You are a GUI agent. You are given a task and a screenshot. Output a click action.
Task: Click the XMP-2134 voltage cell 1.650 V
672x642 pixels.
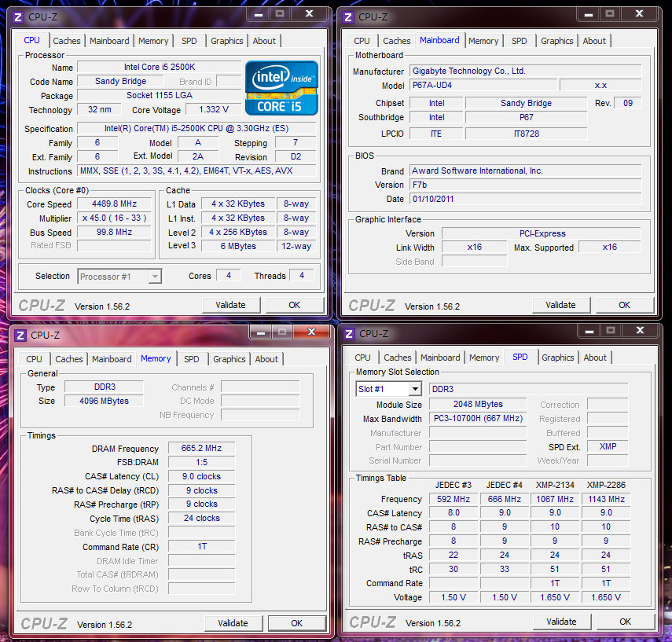[x=555, y=597]
